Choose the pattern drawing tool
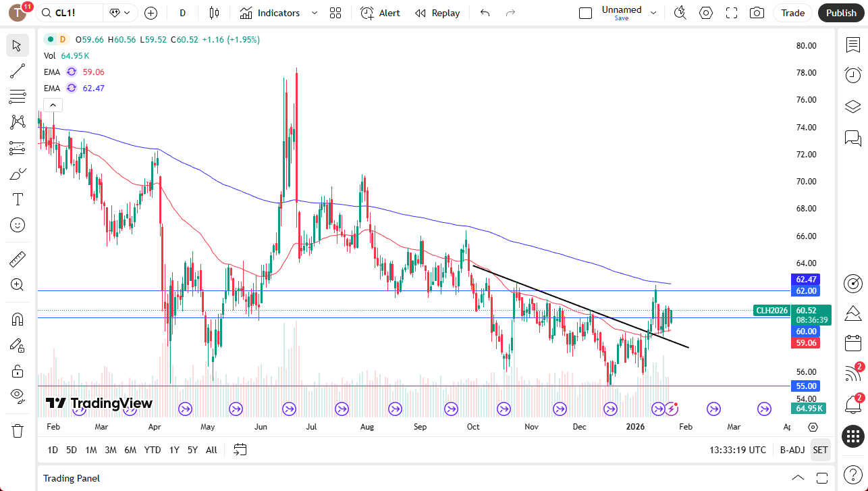The height and width of the screenshot is (491, 868). pyautogui.click(x=18, y=122)
